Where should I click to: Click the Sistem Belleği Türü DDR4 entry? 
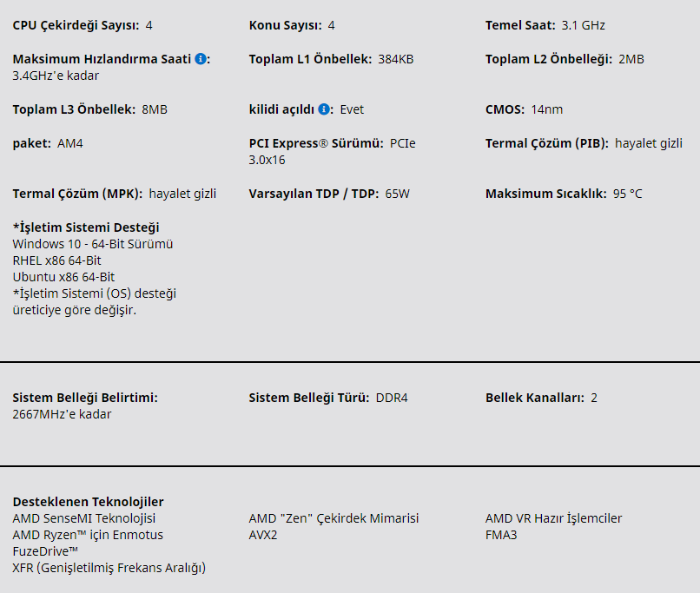[x=328, y=398]
